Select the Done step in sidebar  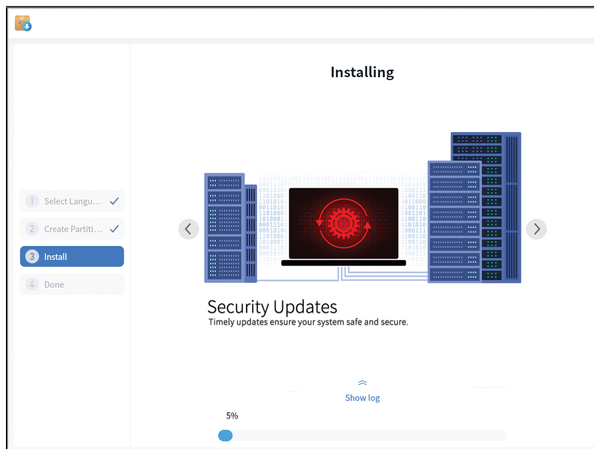tap(72, 285)
